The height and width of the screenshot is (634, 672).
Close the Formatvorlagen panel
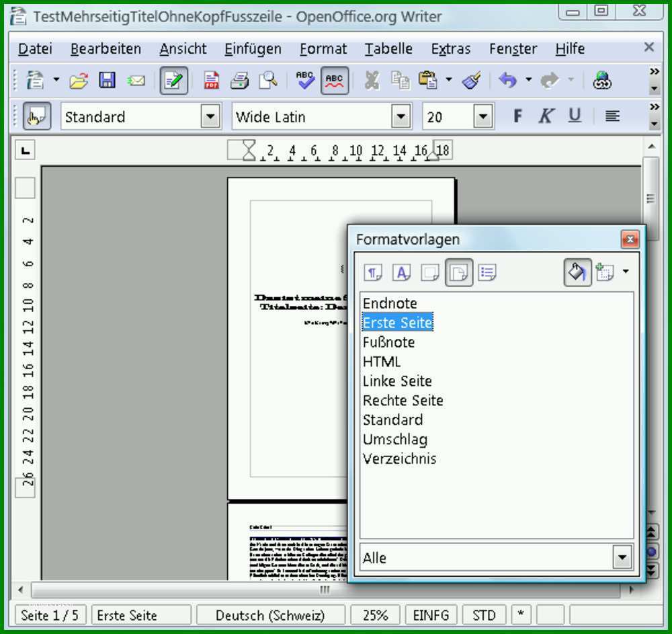pos(630,239)
